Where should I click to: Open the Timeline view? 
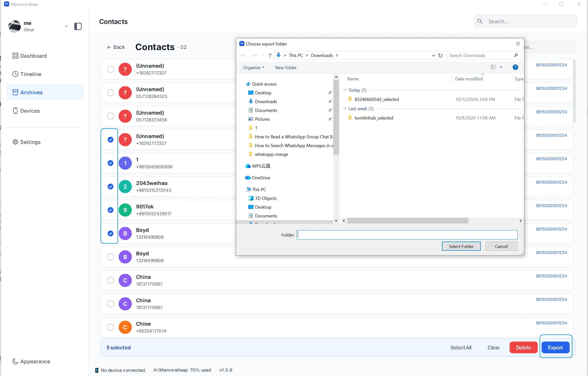[27, 74]
